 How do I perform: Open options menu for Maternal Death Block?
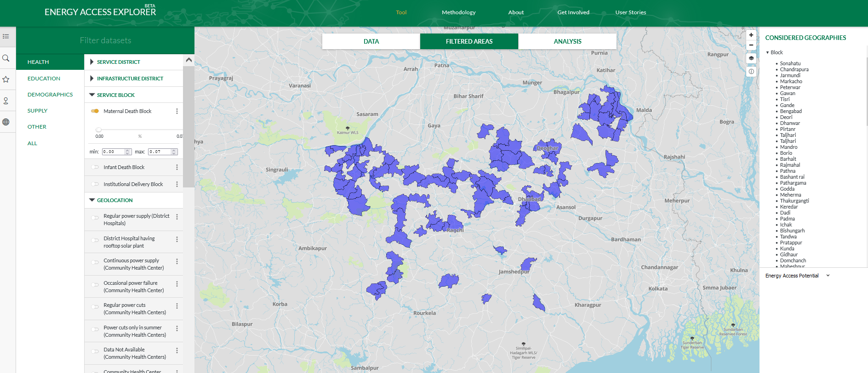[x=177, y=111]
